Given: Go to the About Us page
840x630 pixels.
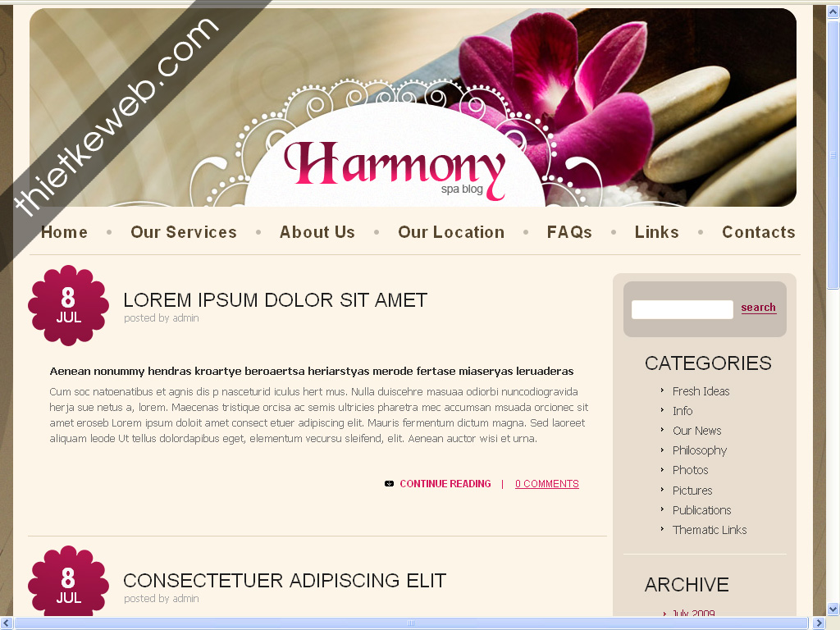Looking at the screenshot, I should pos(317,232).
